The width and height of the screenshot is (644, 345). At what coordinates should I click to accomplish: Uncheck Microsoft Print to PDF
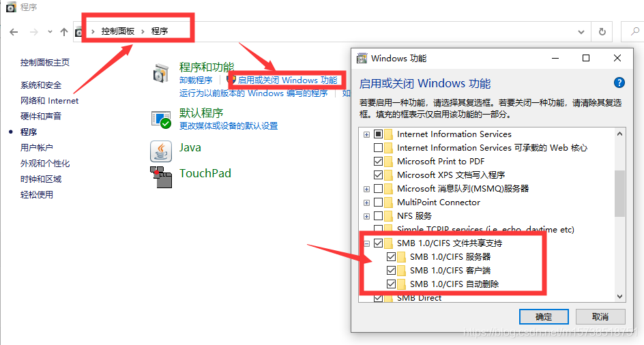click(378, 161)
